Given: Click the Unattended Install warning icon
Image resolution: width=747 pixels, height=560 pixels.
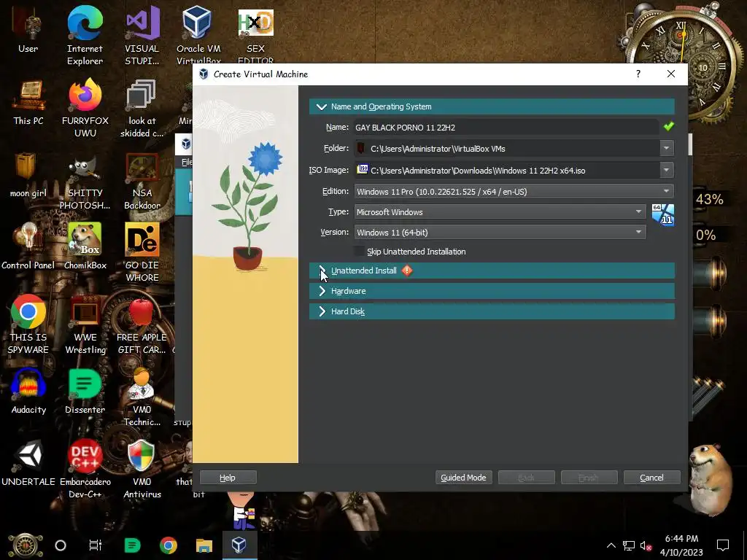Looking at the screenshot, I should [407, 271].
